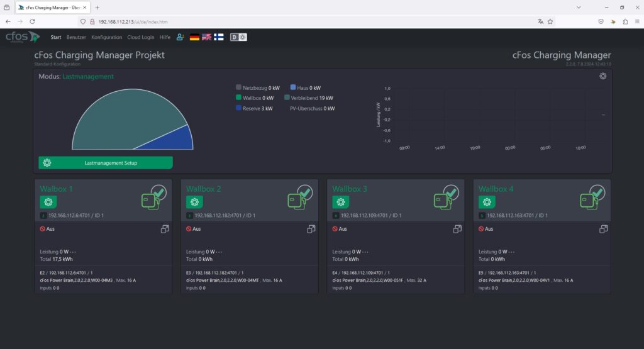Viewport: 644px width, 349px height.
Task: Open Wallbox 3 settings gear
Action: (x=340, y=202)
